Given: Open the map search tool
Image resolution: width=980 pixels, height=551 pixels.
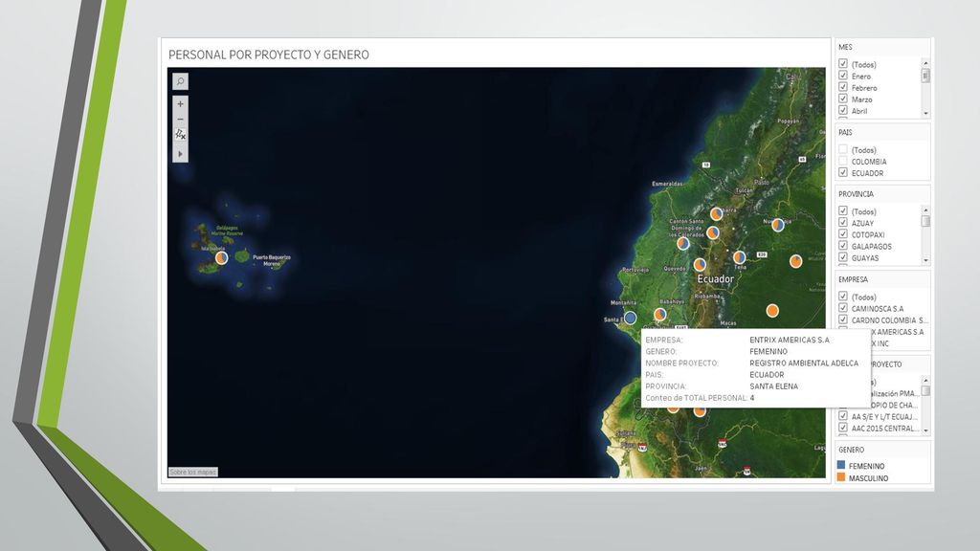Looking at the screenshot, I should click(180, 81).
